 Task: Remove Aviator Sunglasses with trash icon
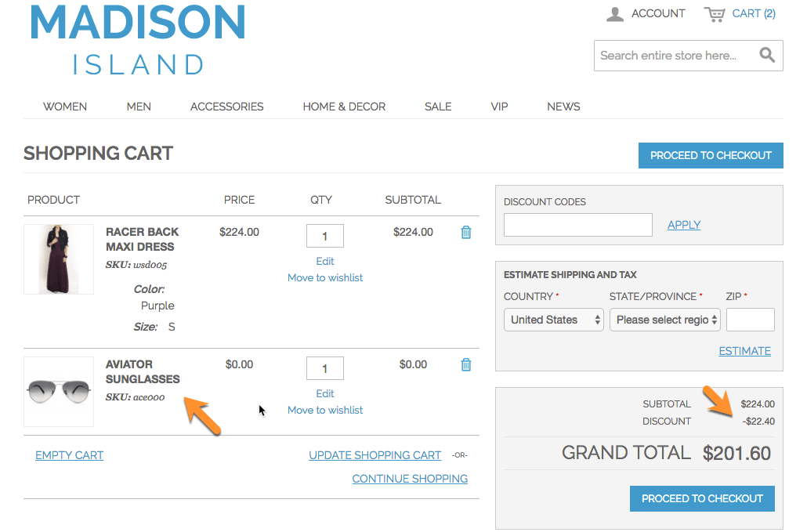click(x=466, y=365)
